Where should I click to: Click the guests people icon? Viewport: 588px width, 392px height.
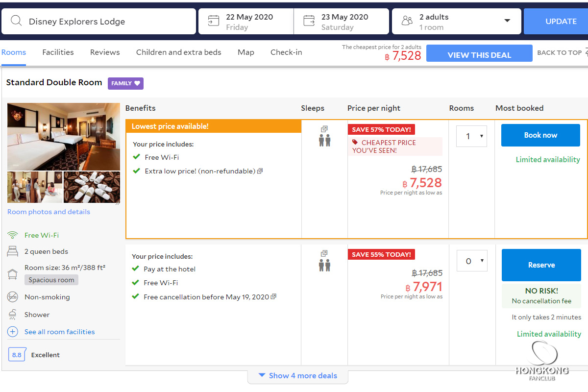point(407,21)
